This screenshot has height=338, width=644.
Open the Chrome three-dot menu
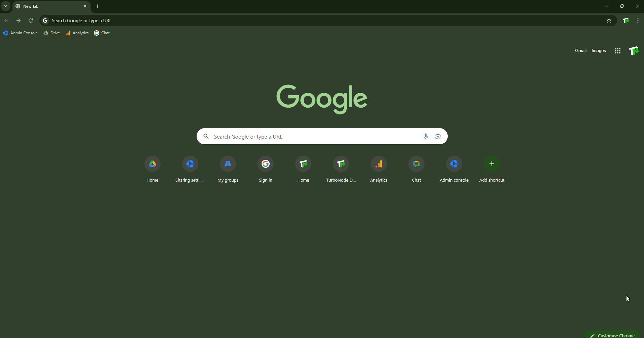(x=638, y=21)
